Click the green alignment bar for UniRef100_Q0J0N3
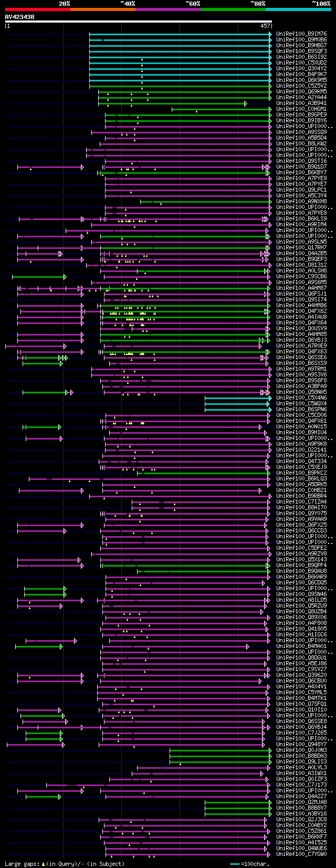The image size is (336, 868). coord(221,750)
